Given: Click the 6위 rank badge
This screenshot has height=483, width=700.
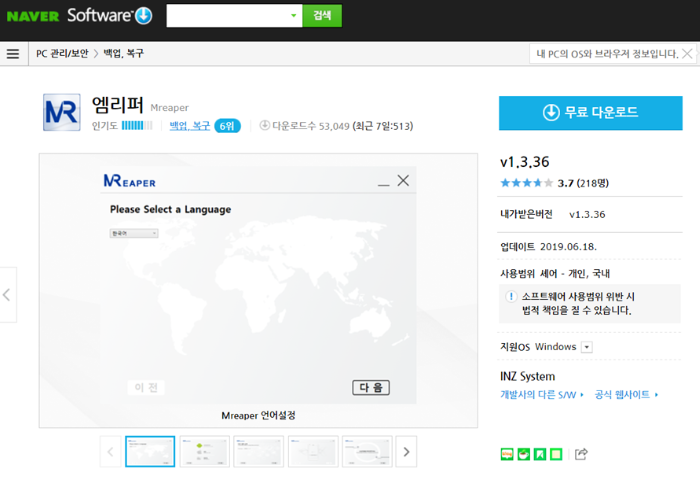Looking at the screenshot, I should coord(227,126).
